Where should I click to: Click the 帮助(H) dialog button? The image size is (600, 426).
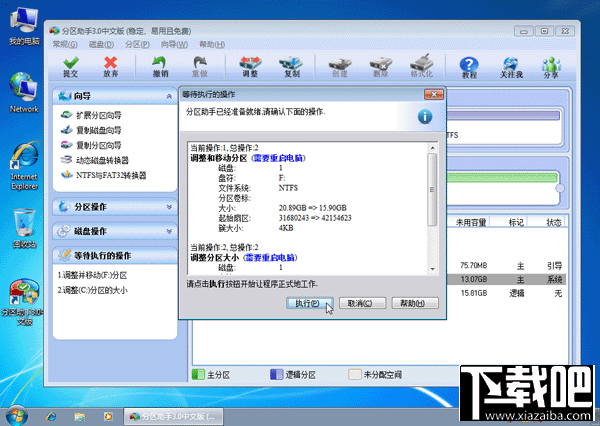[415, 303]
